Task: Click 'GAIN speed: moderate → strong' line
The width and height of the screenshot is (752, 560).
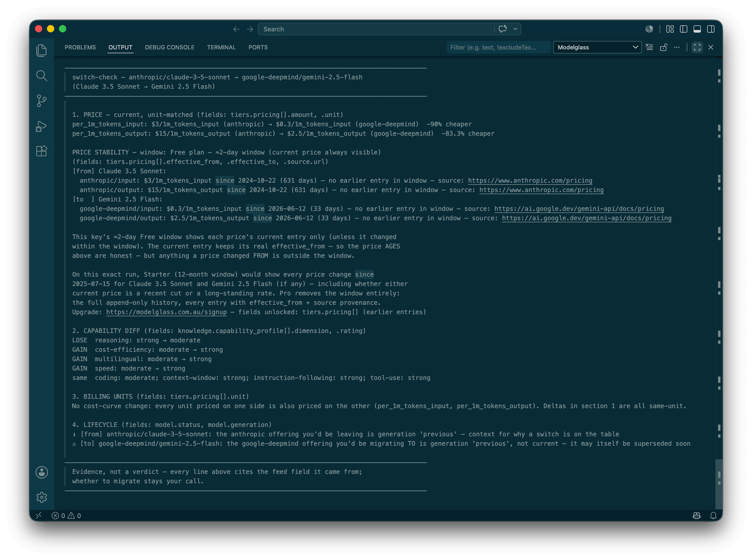Action: click(x=129, y=368)
